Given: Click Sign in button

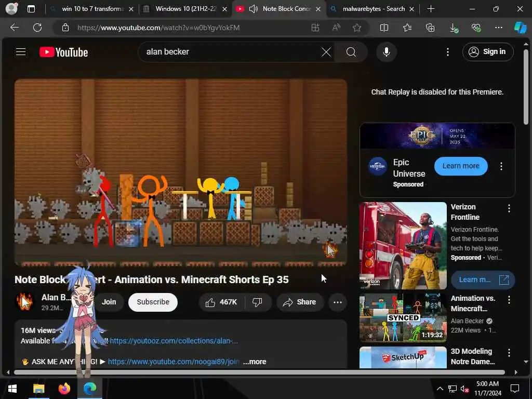Looking at the screenshot, I should click(487, 51).
